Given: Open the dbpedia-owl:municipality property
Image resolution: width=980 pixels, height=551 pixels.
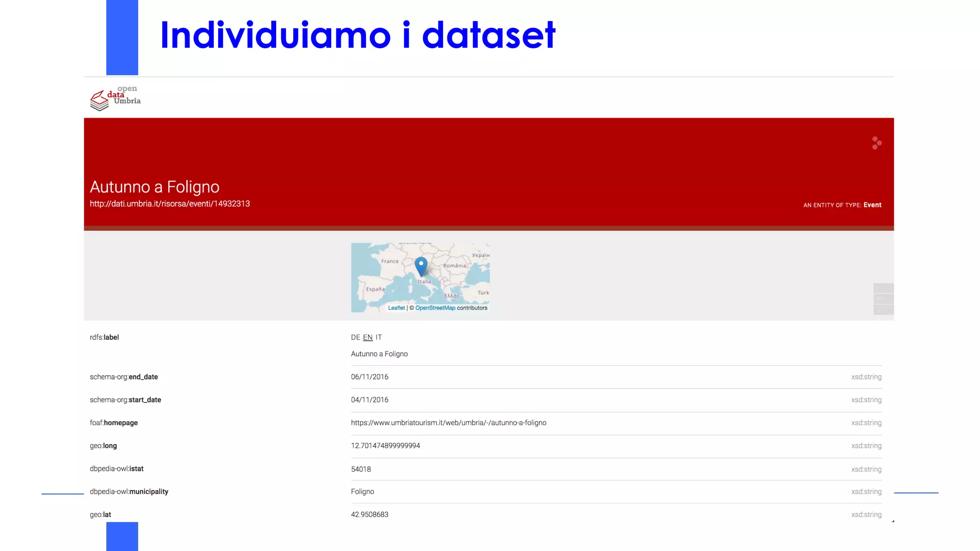Looking at the screenshot, I should pyautogui.click(x=129, y=492).
